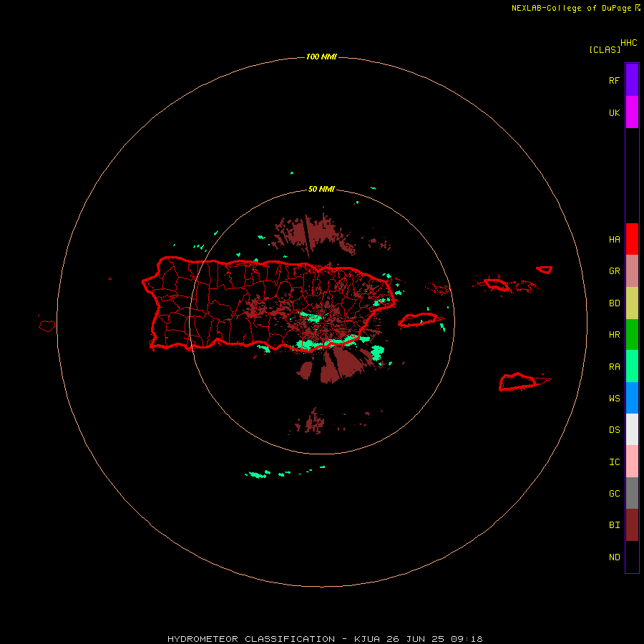The height and width of the screenshot is (644, 644).
Task: Select the GR pink legend swatch
Action: pos(632,271)
